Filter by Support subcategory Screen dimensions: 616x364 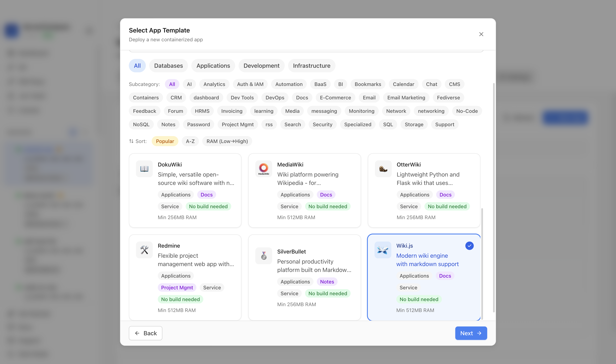[444, 125]
